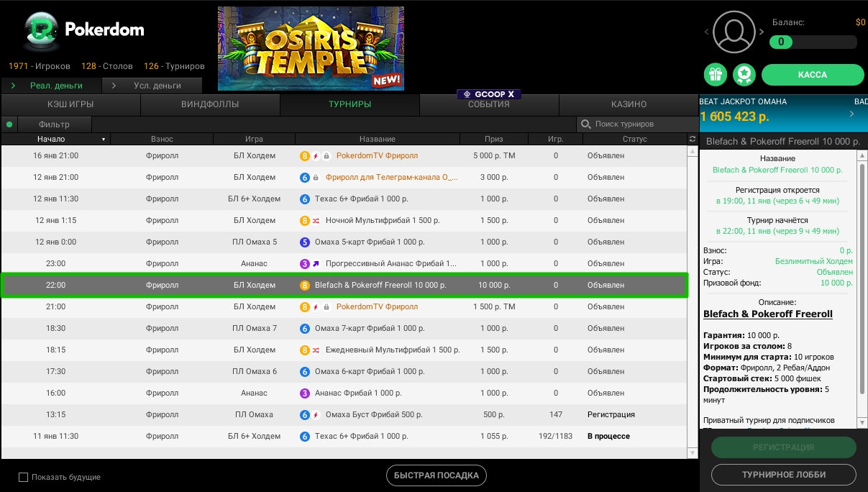
Task: Sort list by Название column header
Action: tap(378, 139)
